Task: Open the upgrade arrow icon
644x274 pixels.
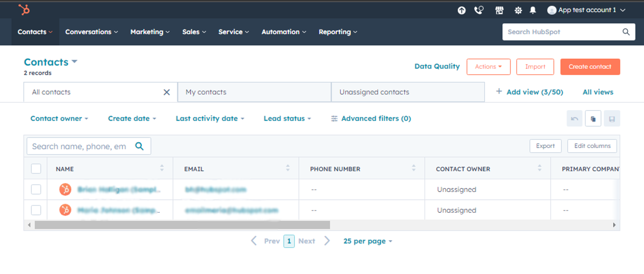Action: [461, 10]
